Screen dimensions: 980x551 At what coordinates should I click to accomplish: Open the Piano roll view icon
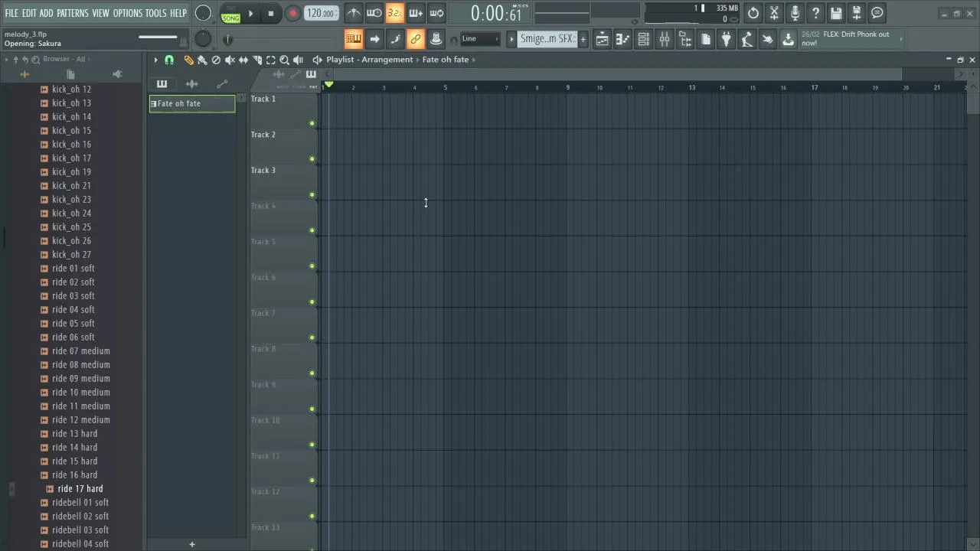click(623, 39)
